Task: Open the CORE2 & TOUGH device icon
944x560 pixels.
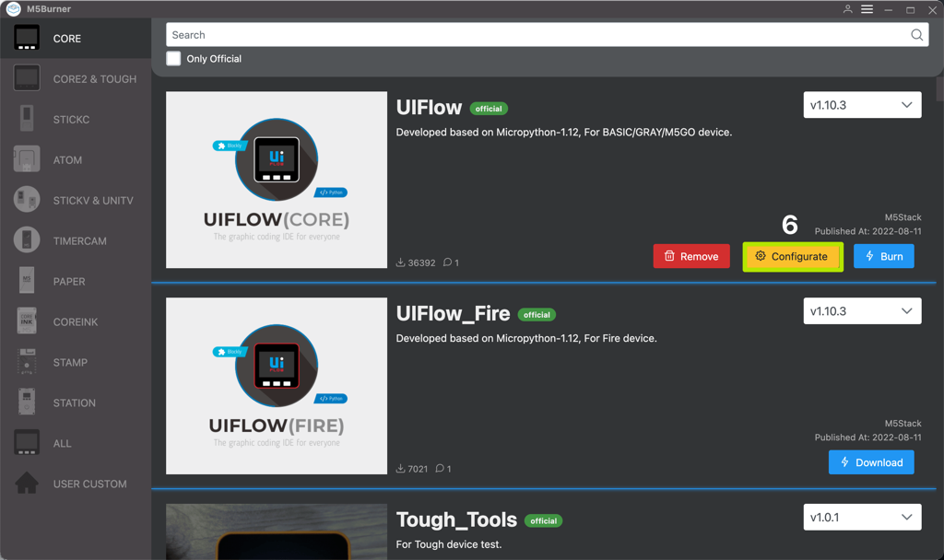Action: 27,78
